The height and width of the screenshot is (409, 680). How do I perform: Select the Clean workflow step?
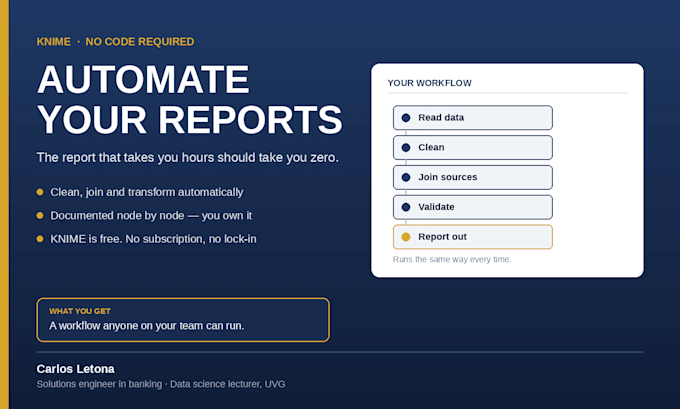[x=473, y=147]
